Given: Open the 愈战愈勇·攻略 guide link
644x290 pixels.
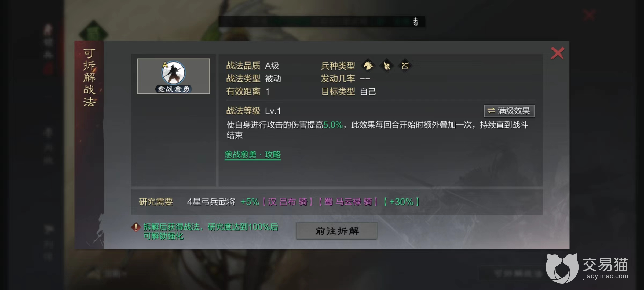Looking at the screenshot, I should coord(253,155).
